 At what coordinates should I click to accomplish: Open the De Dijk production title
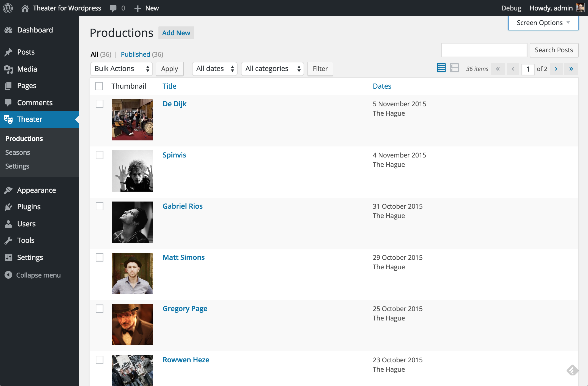(x=175, y=104)
